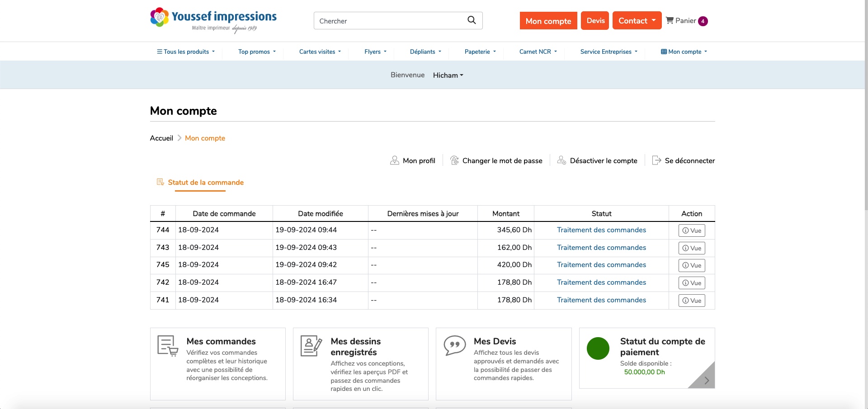Click the Mes dessins enregistrés icon
This screenshot has width=868, height=409.
[x=311, y=346]
